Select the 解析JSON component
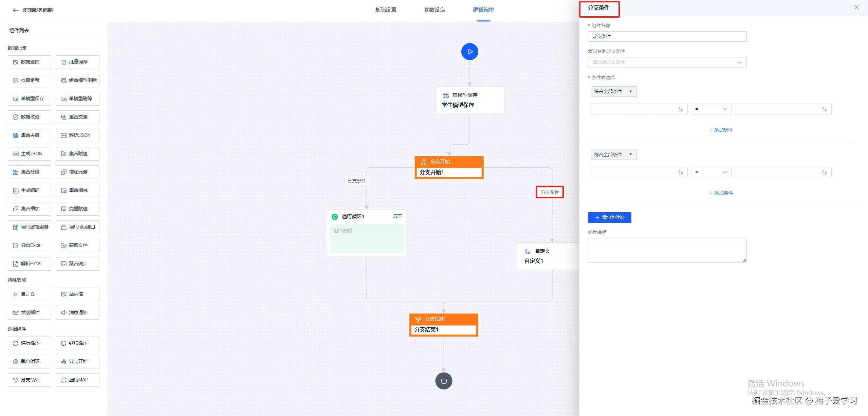Image resolution: width=868 pixels, height=416 pixels. [x=78, y=135]
